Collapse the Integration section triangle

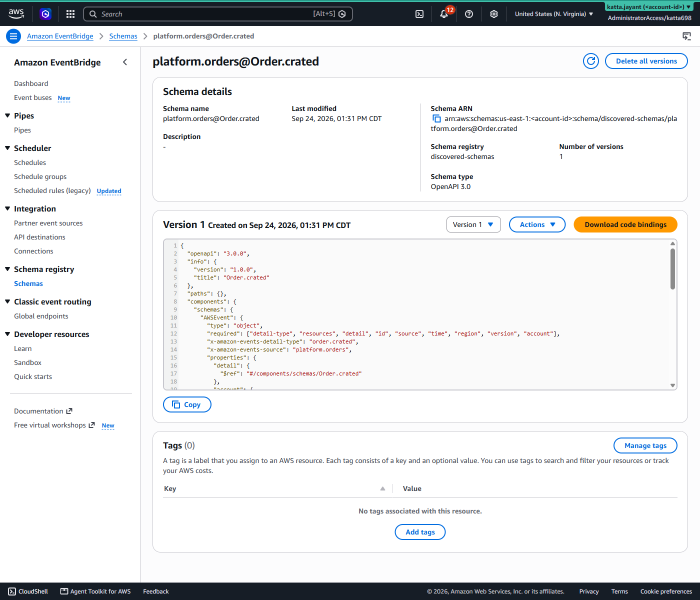[7, 208]
